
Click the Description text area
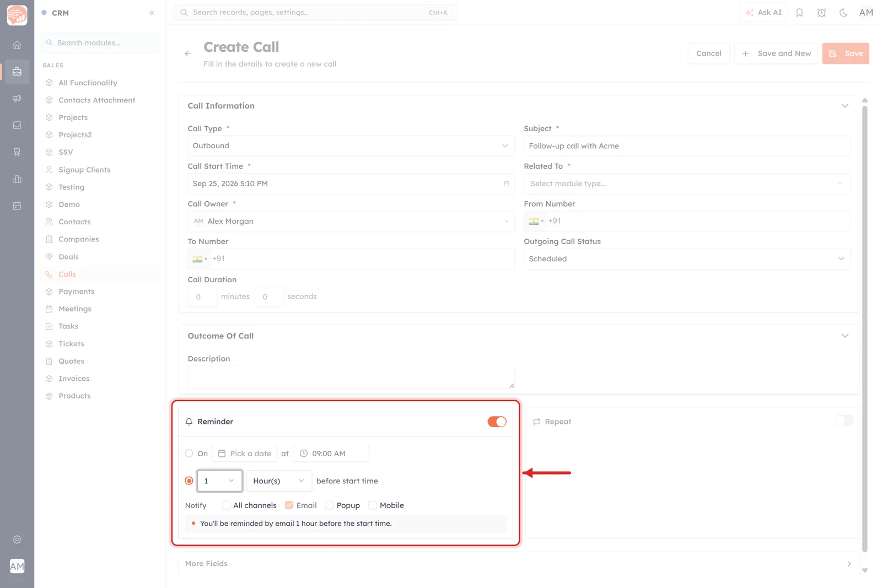click(x=351, y=377)
